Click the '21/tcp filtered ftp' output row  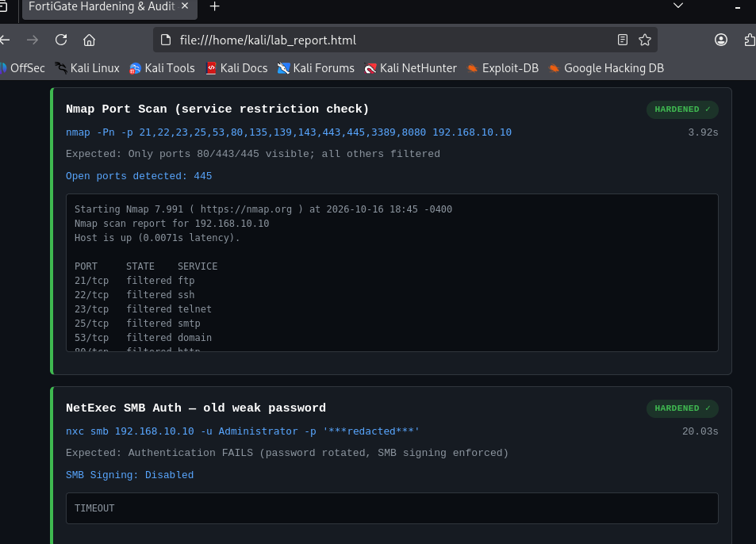point(135,281)
